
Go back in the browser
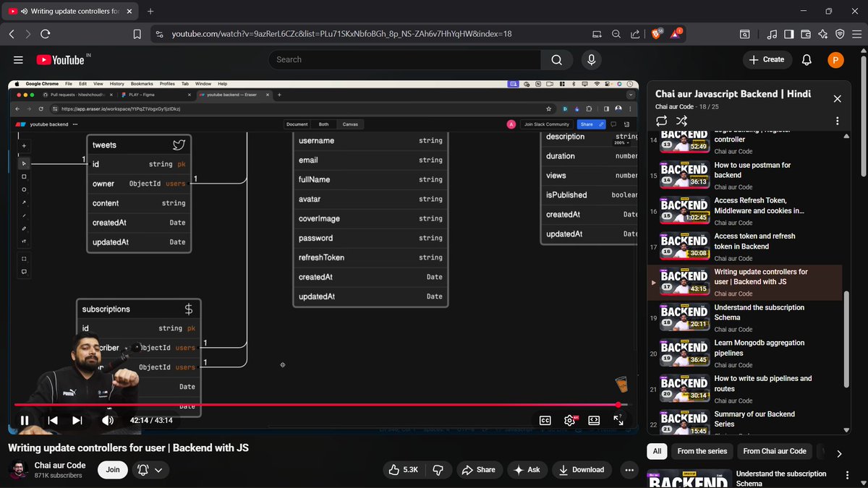pyautogui.click(x=12, y=34)
